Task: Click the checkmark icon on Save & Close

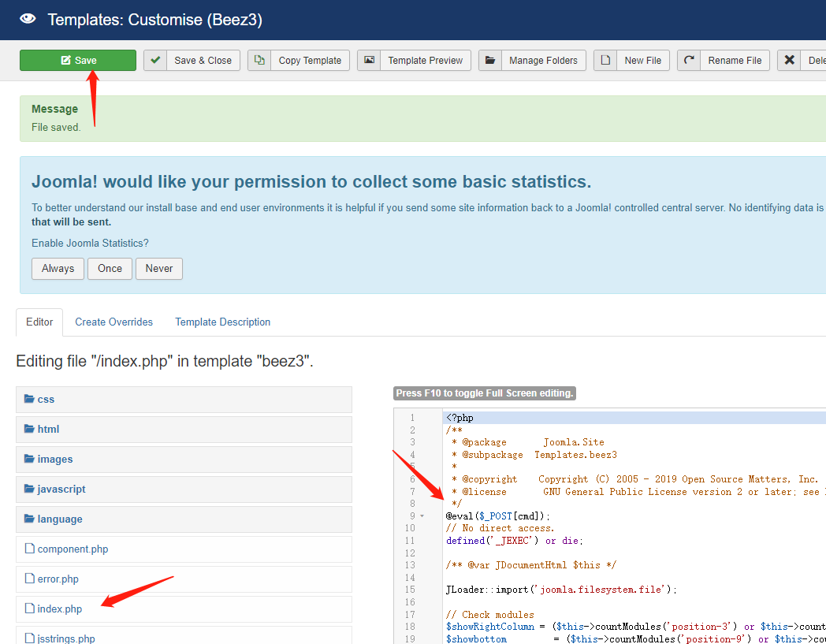Action: 155,60
